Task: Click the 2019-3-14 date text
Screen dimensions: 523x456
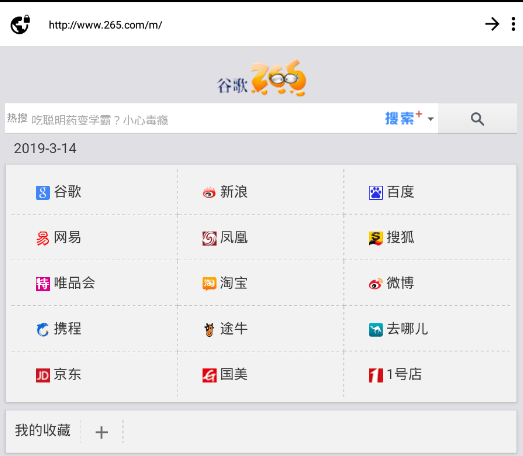Action: 45,148
